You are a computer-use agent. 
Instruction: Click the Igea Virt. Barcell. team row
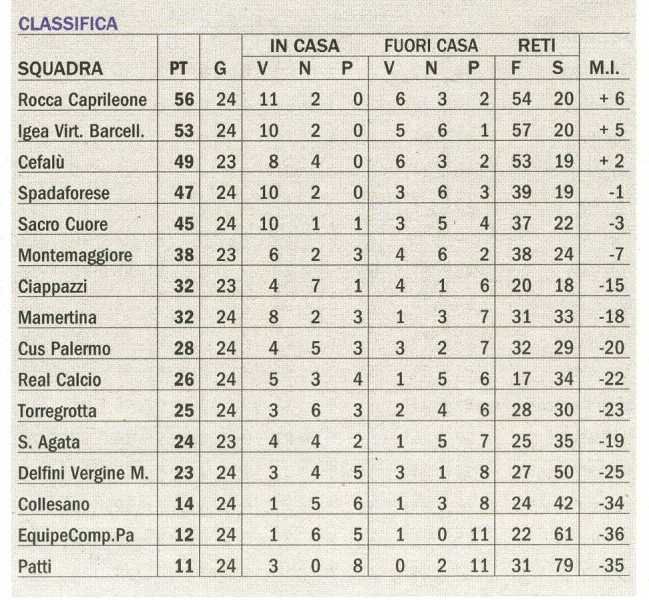323,131
